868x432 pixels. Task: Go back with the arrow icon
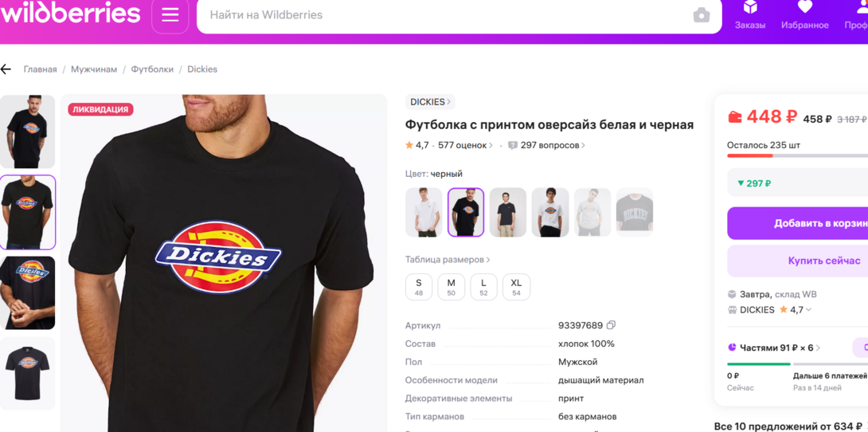coord(6,69)
